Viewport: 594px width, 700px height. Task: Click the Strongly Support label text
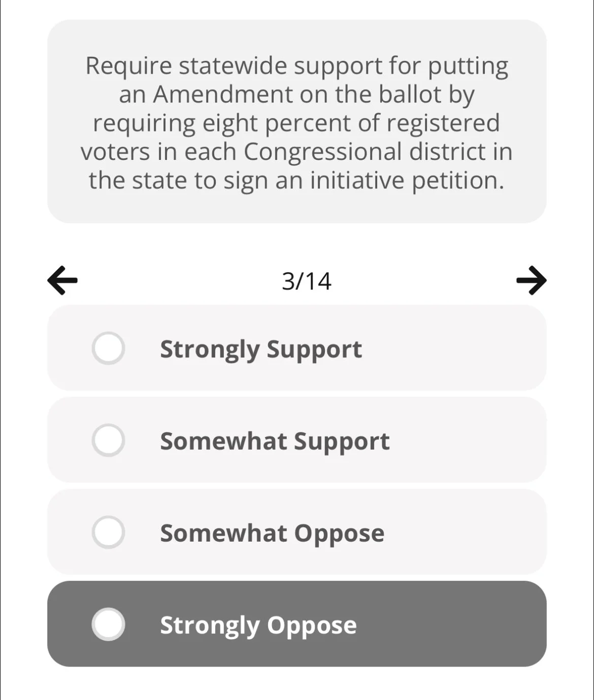(261, 350)
